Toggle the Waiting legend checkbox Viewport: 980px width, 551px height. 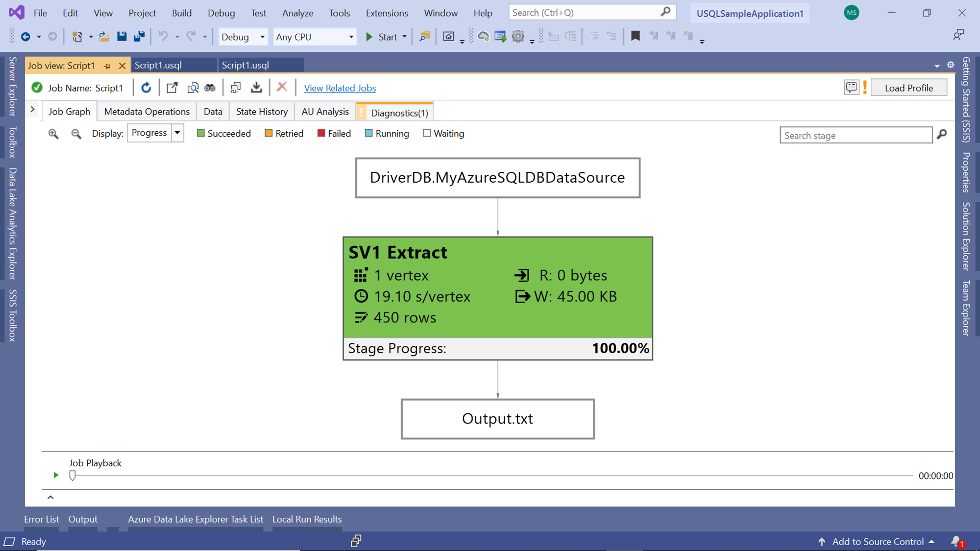(427, 133)
